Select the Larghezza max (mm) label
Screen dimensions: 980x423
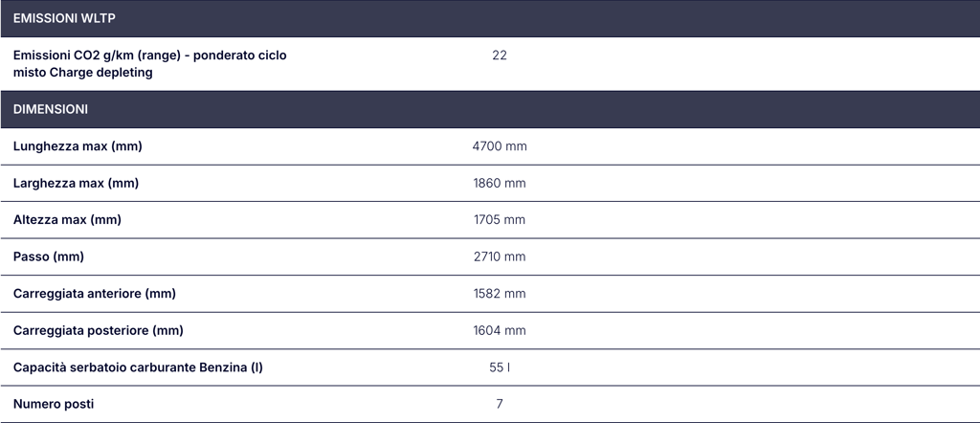click(76, 183)
